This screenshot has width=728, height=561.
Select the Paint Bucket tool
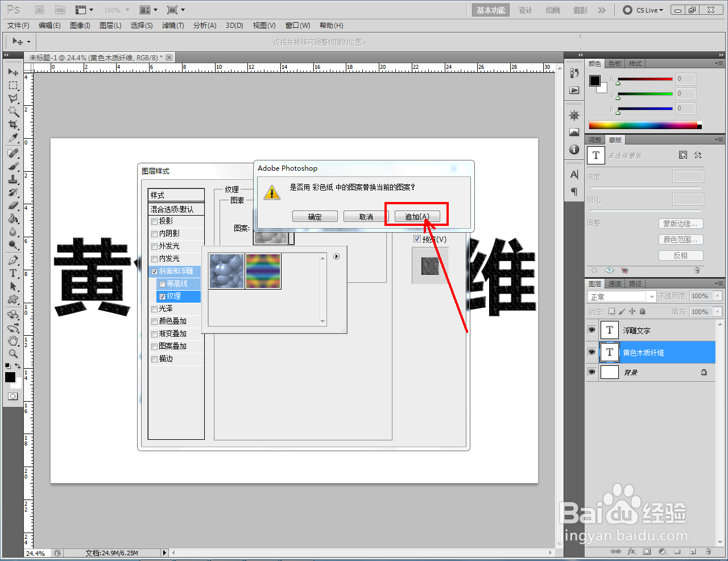tap(13, 218)
